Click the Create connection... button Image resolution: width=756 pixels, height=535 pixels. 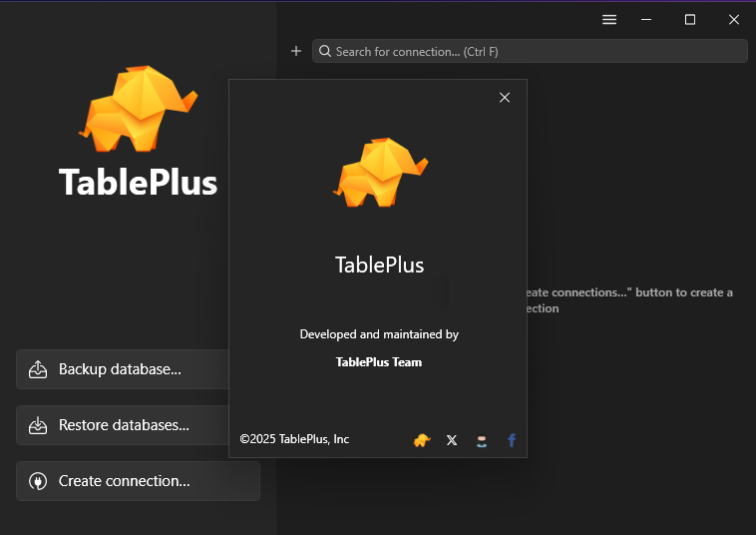[x=138, y=481]
